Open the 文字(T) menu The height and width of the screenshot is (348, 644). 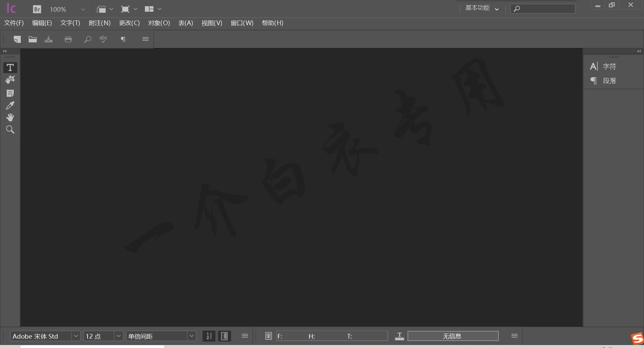[x=70, y=23]
